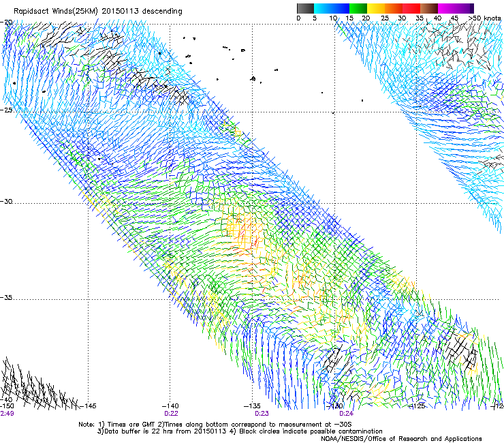Click the purple time label below -130

346,414
